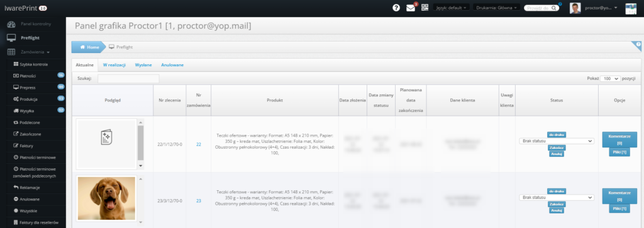Click the user avatar photo in top bar
Screen dimensions: 644x228
coord(575,8)
